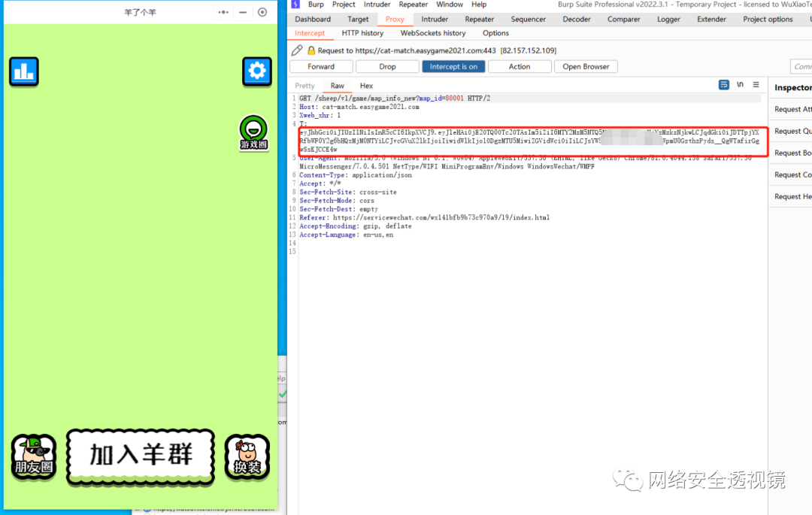Image resolution: width=812 pixels, height=515 pixels.
Task: Click the GET request line text
Action: point(395,98)
